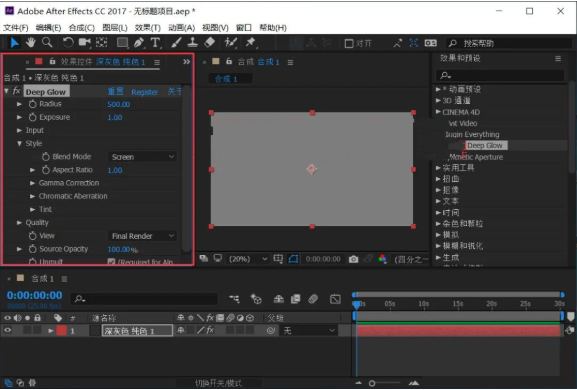Open the 动画(A) menu
The height and width of the screenshot is (390, 577).
pos(181,28)
